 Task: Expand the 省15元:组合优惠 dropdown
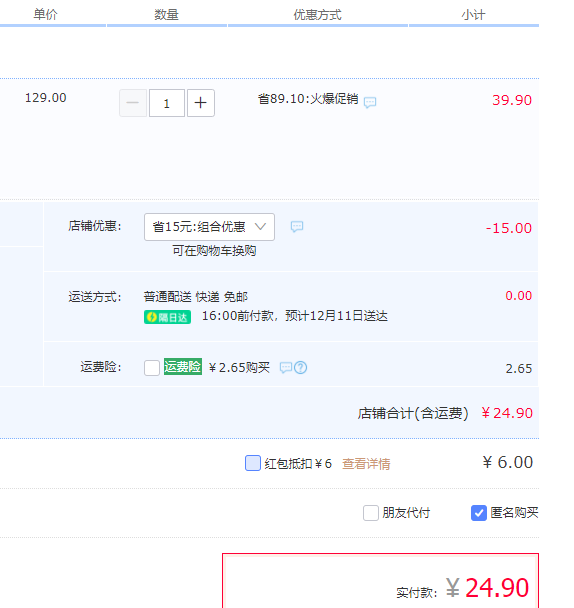[209, 227]
